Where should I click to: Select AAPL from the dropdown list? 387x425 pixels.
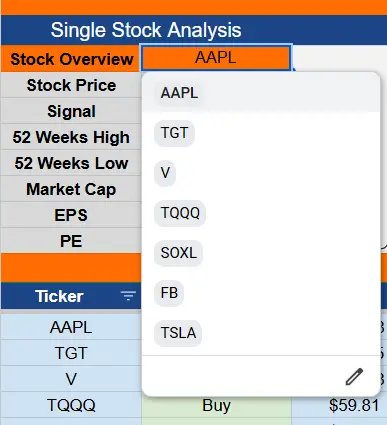pyautogui.click(x=179, y=93)
